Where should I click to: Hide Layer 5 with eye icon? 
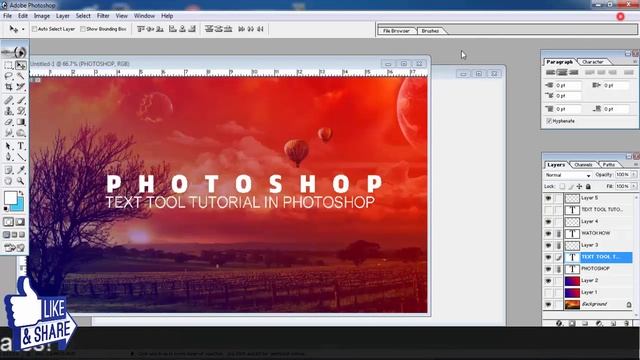pyautogui.click(x=548, y=198)
